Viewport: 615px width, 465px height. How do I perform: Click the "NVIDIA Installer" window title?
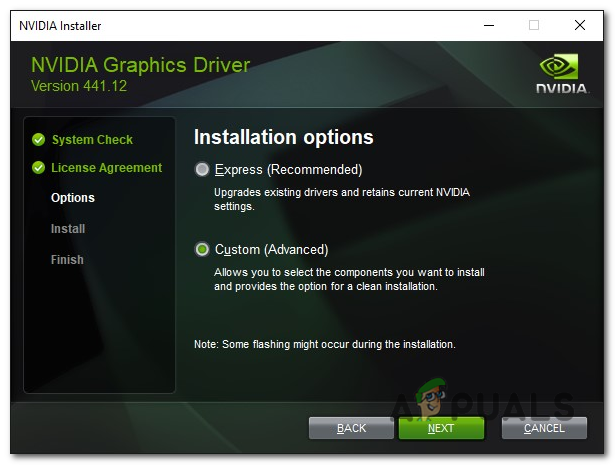pyautogui.click(x=60, y=26)
